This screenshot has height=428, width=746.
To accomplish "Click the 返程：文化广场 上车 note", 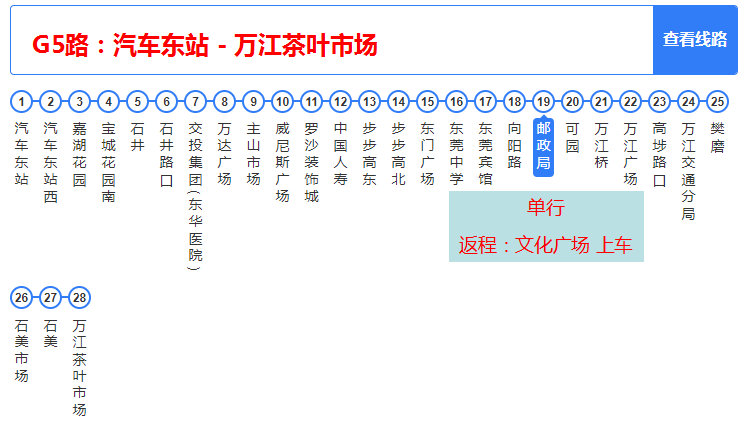I will click(x=545, y=245).
